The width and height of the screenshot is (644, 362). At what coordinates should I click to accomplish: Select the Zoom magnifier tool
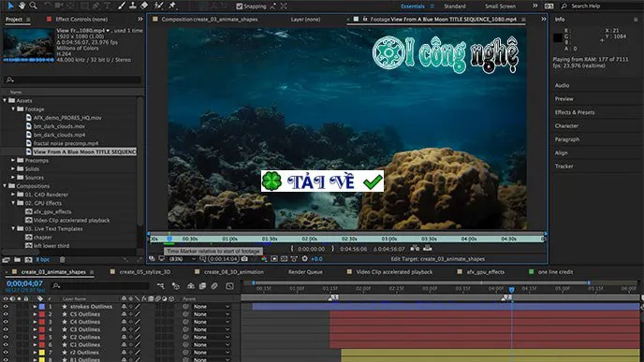coord(34,6)
